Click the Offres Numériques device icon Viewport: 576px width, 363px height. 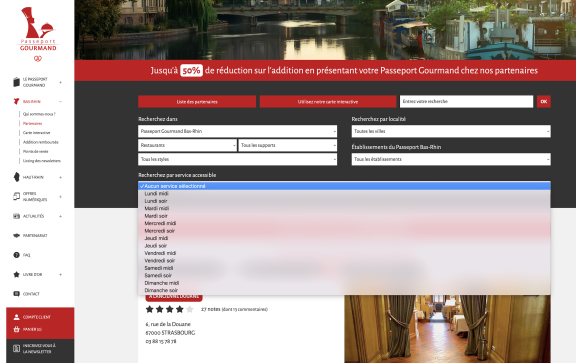click(x=16, y=197)
